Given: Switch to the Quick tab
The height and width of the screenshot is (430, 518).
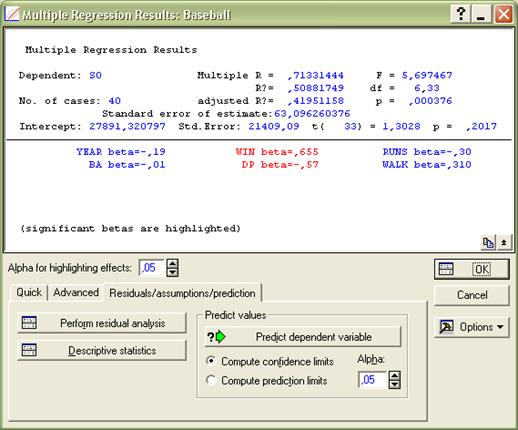Looking at the screenshot, I should (29, 292).
